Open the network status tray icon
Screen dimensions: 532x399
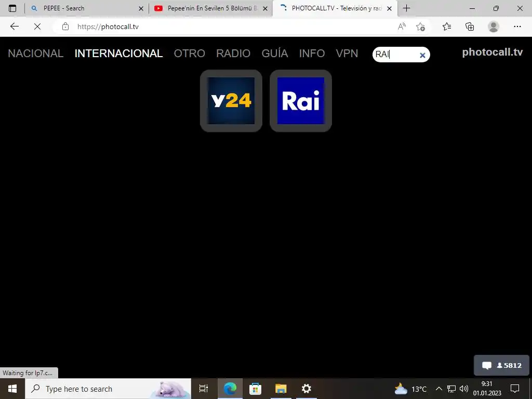[451, 389]
